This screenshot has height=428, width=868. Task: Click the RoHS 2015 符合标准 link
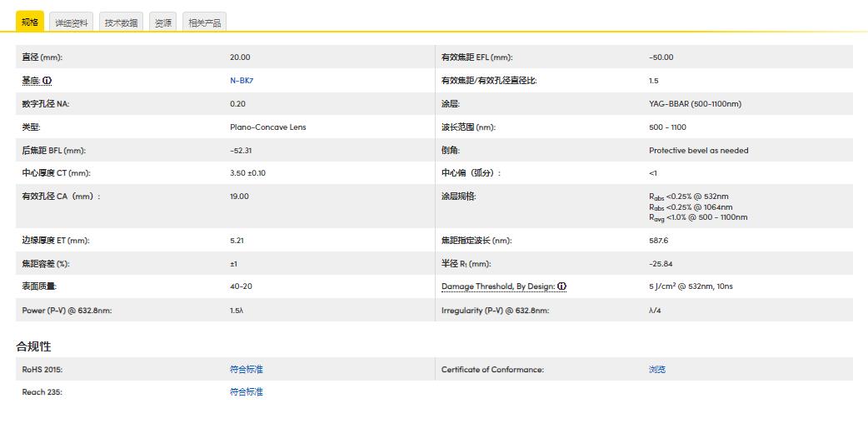pyautogui.click(x=247, y=370)
